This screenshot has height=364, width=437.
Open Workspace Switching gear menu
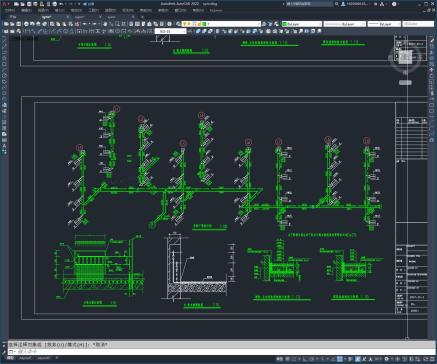tap(387, 359)
